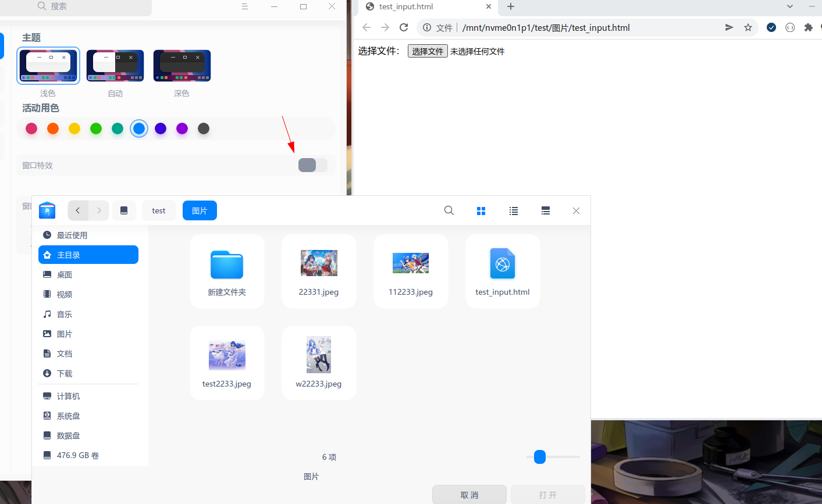Viewport: 822px width, 504px height.
Task: Open site info icon in address bar
Action: click(x=427, y=27)
